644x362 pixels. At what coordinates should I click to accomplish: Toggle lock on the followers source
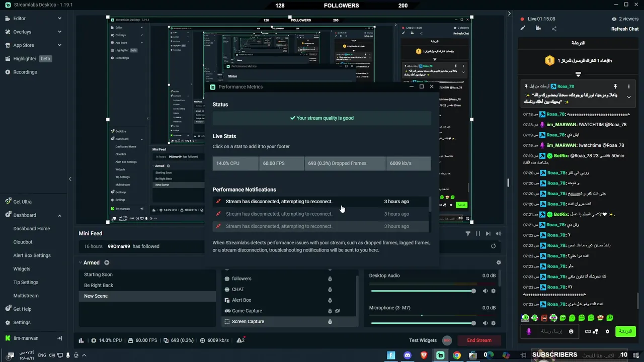(x=330, y=279)
